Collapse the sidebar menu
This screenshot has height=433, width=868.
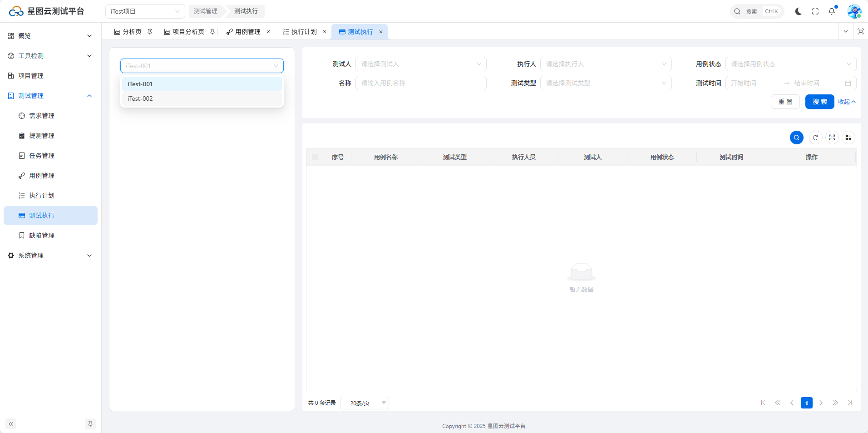11,424
